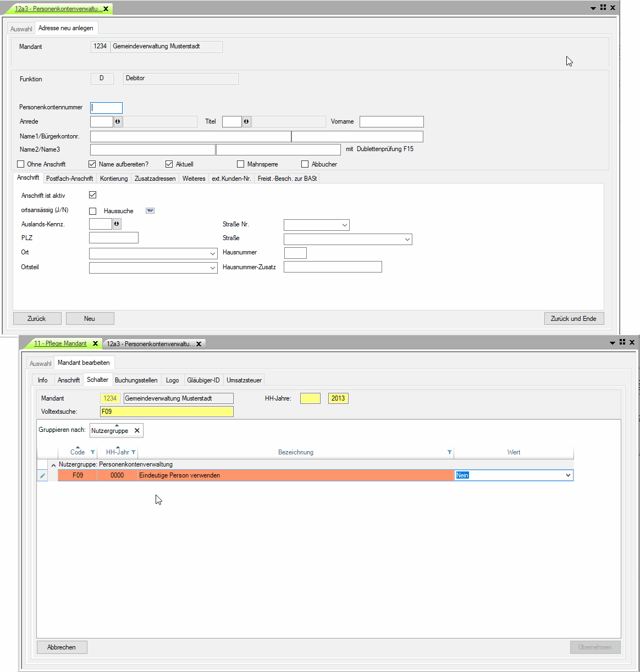
Task: Expand the Ort dropdown
Action: coord(213,254)
